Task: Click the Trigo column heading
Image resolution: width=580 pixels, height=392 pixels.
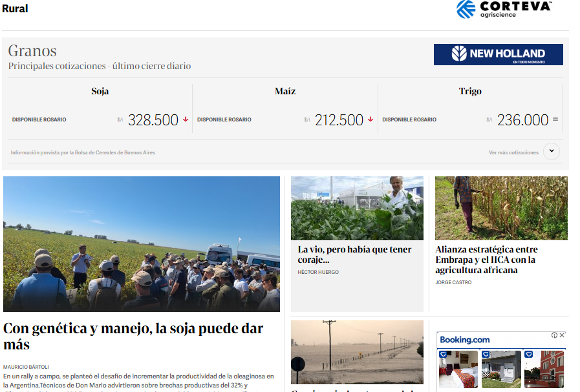Action: click(470, 91)
